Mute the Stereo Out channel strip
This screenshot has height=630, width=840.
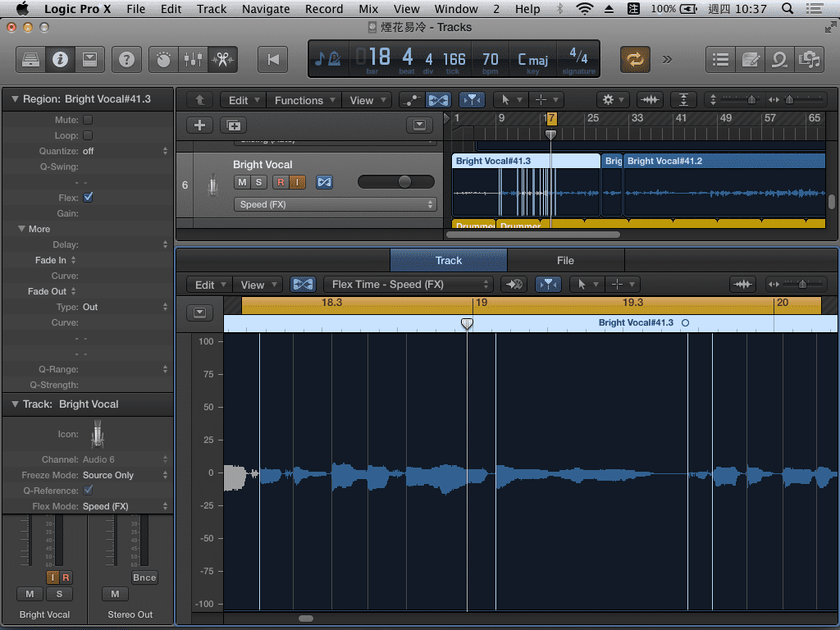point(115,594)
